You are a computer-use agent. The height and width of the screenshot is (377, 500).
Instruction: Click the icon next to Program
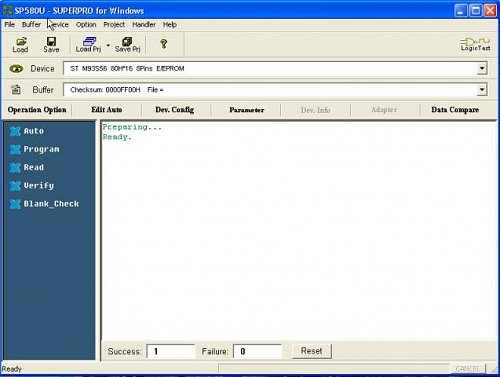[x=15, y=149]
